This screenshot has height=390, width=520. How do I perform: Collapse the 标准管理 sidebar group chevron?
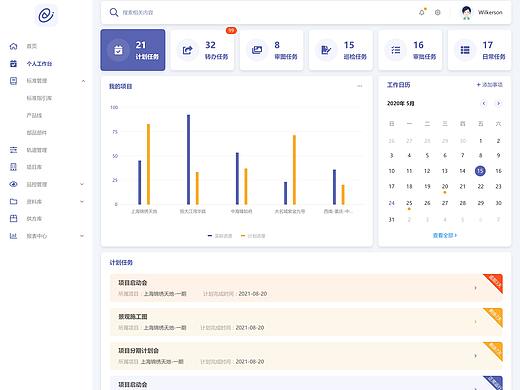coord(83,81)
